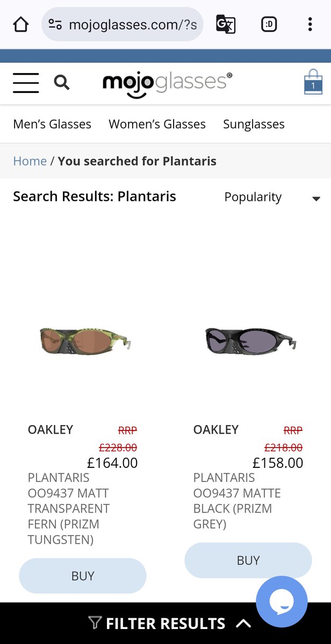
Task: Click the browser address bar URL
Action: (132, 24)
